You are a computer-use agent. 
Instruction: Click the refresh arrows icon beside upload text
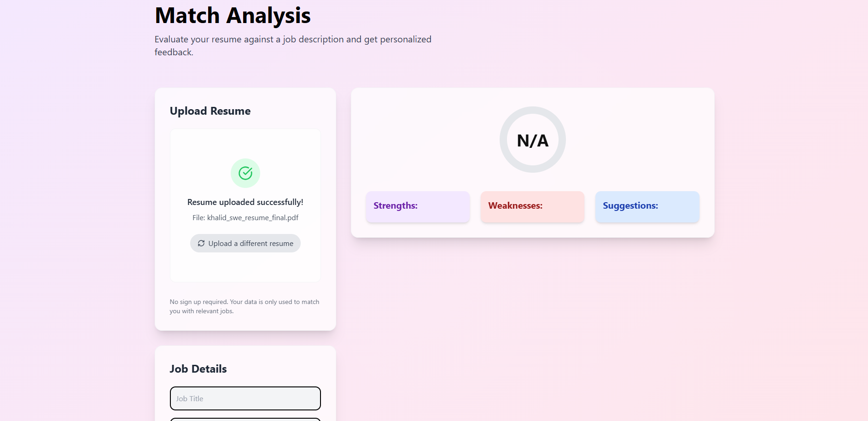pyautogui.click(x=201, y=243)
